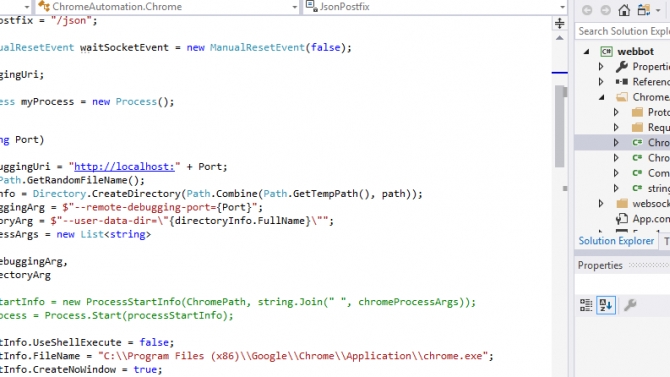Screen dimensions: 670x377
Task: Click the member icon beside JsonPostfix
Action: pos(311,6)
